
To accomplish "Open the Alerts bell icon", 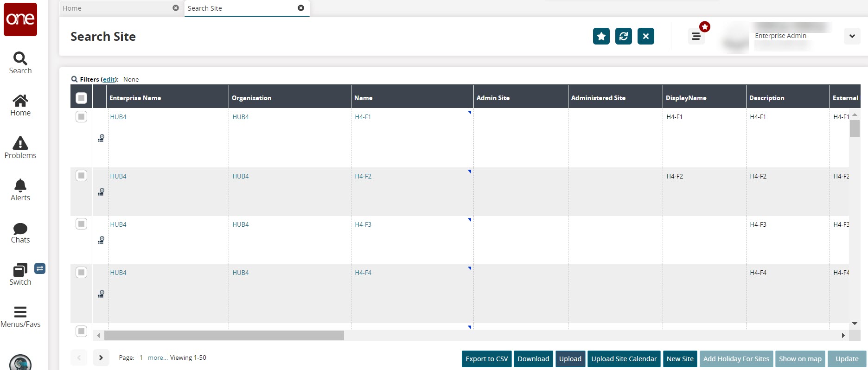I will [x=20, y=190].
